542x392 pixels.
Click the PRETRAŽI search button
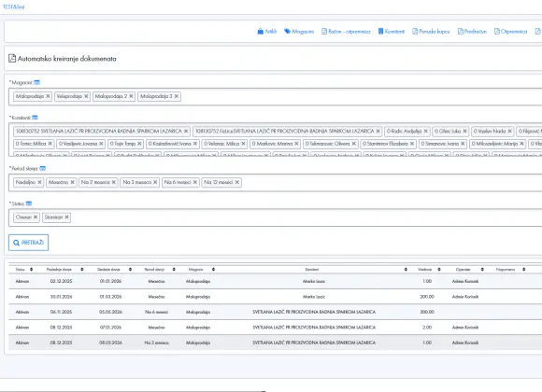(x=28, y=243)
